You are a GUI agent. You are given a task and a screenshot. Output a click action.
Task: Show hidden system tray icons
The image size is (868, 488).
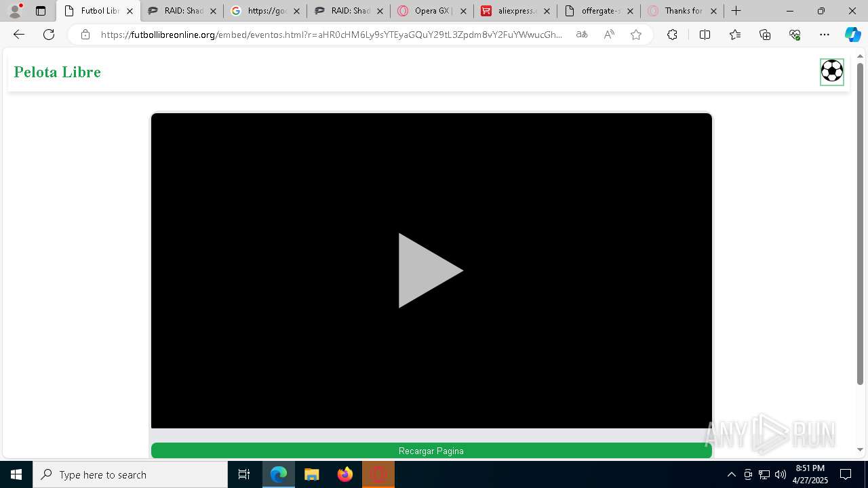(731, 474)
